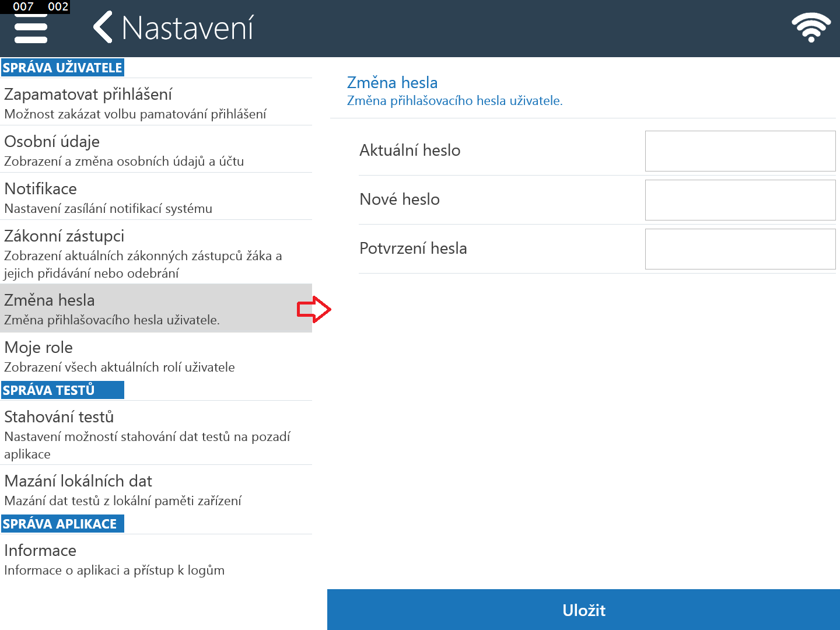Focus the Nové heslo input field

(740, 200)
